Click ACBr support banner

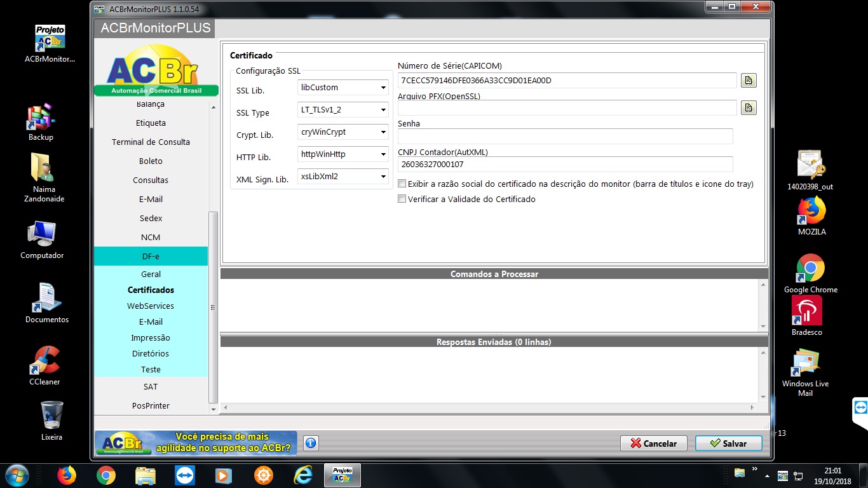click(x=196, y=443)
